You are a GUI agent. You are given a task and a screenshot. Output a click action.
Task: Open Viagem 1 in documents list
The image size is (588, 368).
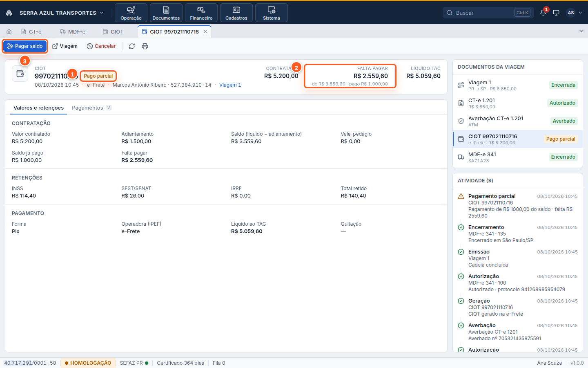pos(518,85)
